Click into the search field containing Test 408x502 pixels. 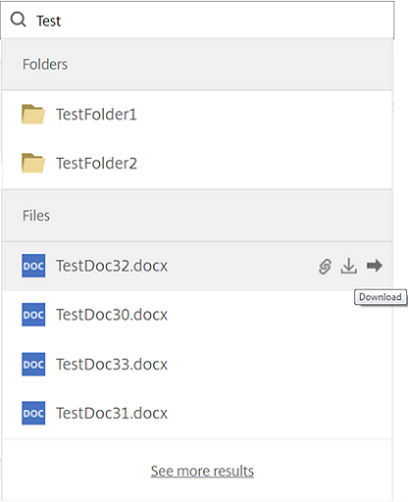197,20
